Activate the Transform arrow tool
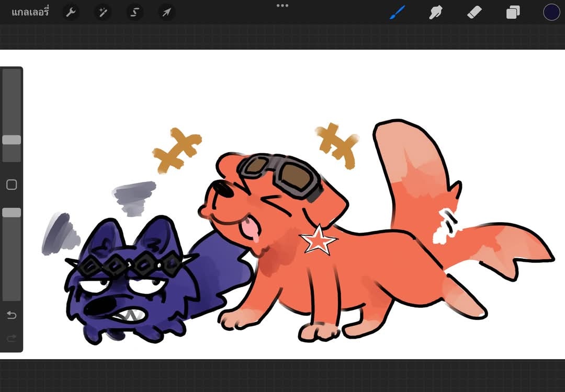Viewport: 565px width, 392px height. [x=166, y=12]
